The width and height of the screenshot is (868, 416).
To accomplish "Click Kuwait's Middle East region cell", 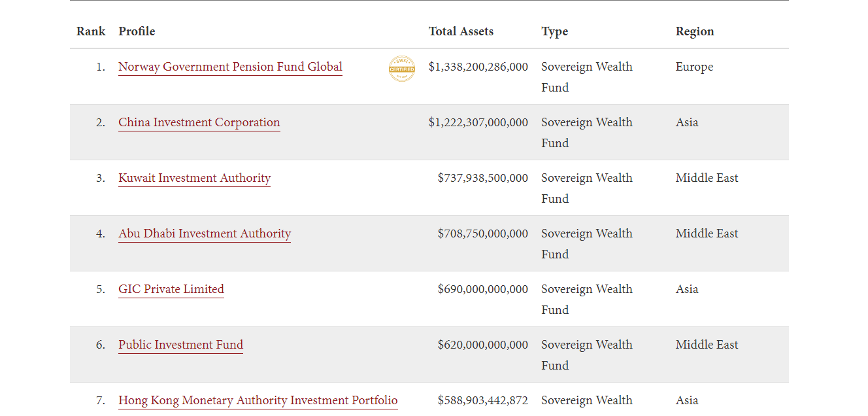I will (707, 178).
